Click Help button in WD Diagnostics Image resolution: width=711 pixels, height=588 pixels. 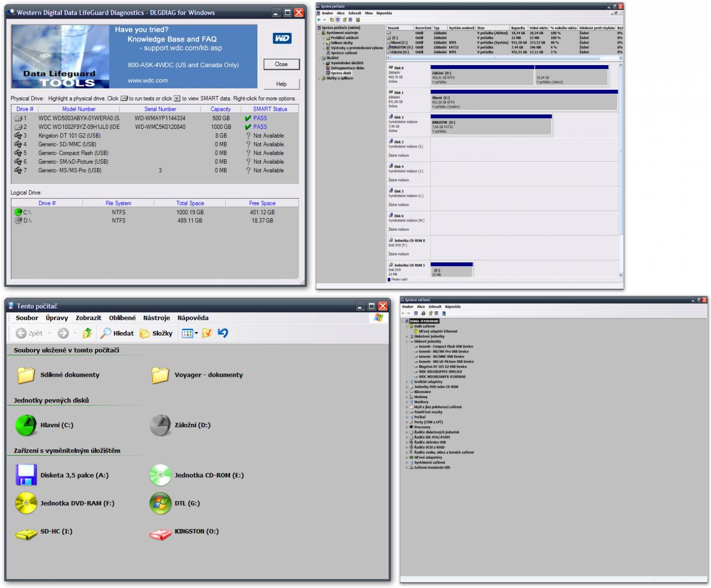(x=281, y=84)
